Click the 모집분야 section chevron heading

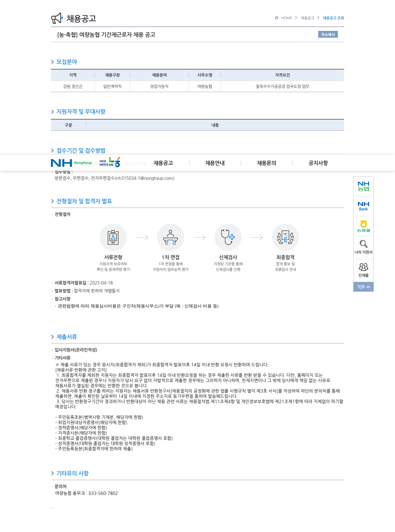tap(64, 62)
